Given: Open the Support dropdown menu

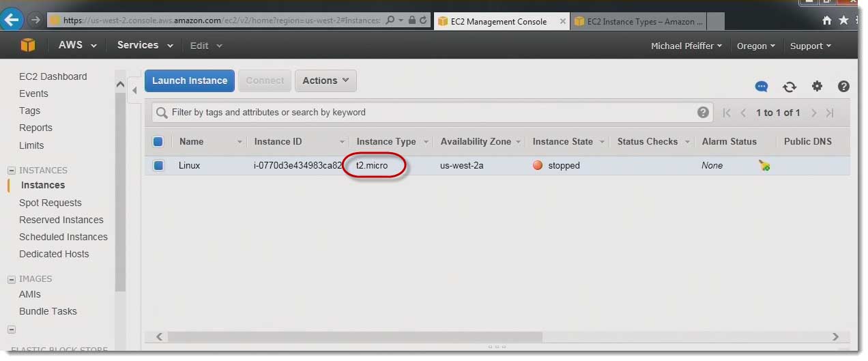Looking at the screenshot, I should pyautogui.click(x=811, y=46).
